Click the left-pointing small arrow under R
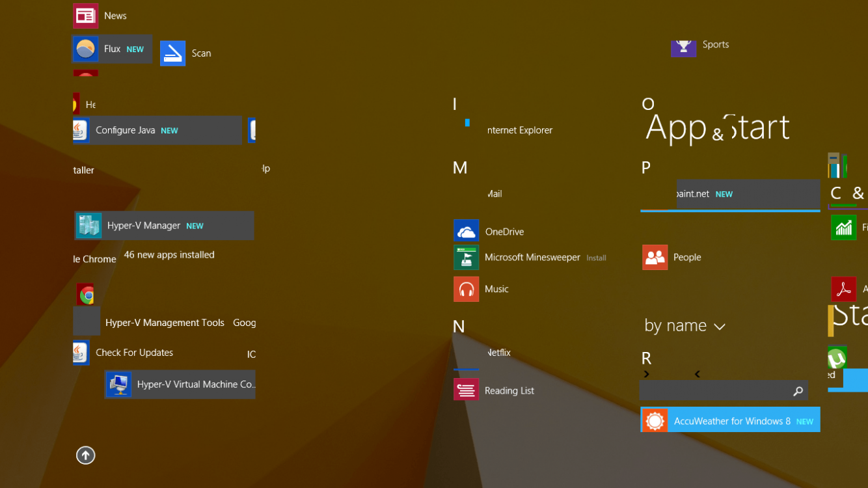The image size is (868, 488). [x=697, y=374]
